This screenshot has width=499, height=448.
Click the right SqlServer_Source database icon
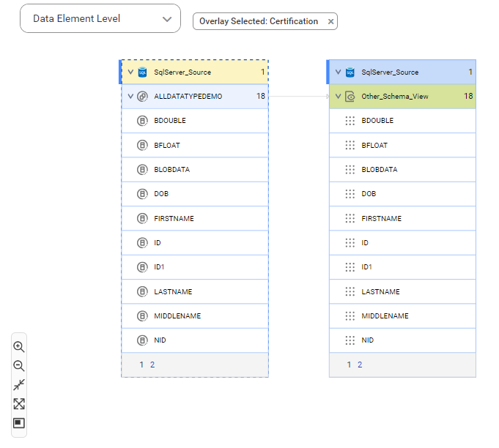[350, 72]
